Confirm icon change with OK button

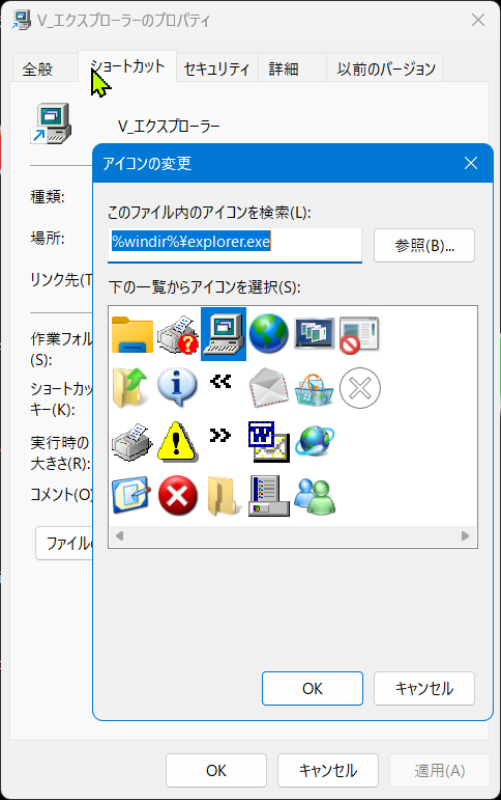click(312, 689)
